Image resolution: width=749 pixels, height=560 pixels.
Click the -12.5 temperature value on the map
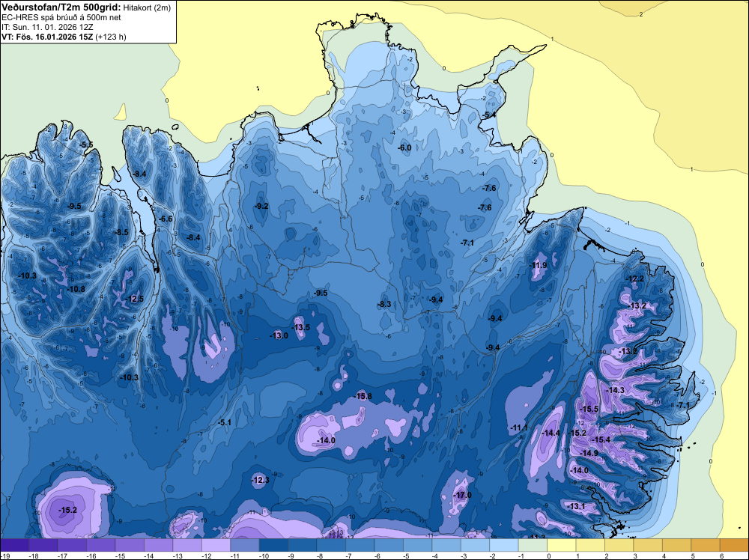coord(135,299)
